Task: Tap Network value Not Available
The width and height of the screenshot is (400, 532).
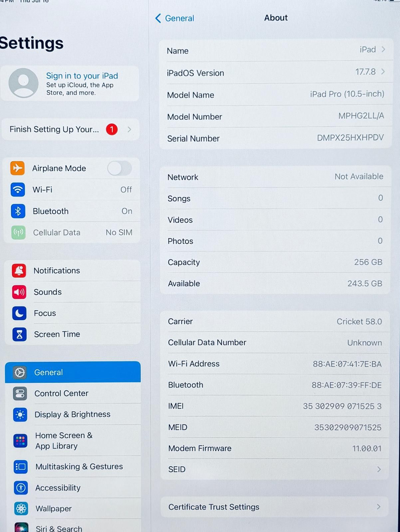Action: pos(359,177)
